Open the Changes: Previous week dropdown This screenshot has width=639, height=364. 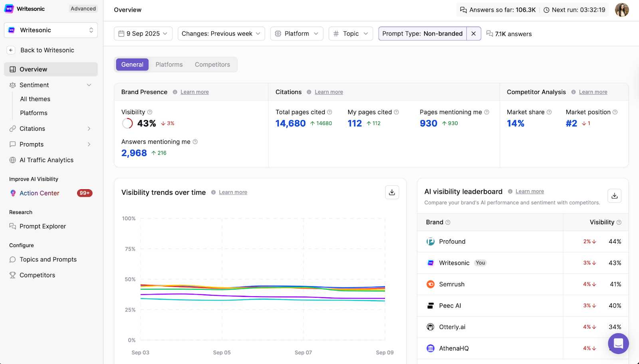pos(221,34)
